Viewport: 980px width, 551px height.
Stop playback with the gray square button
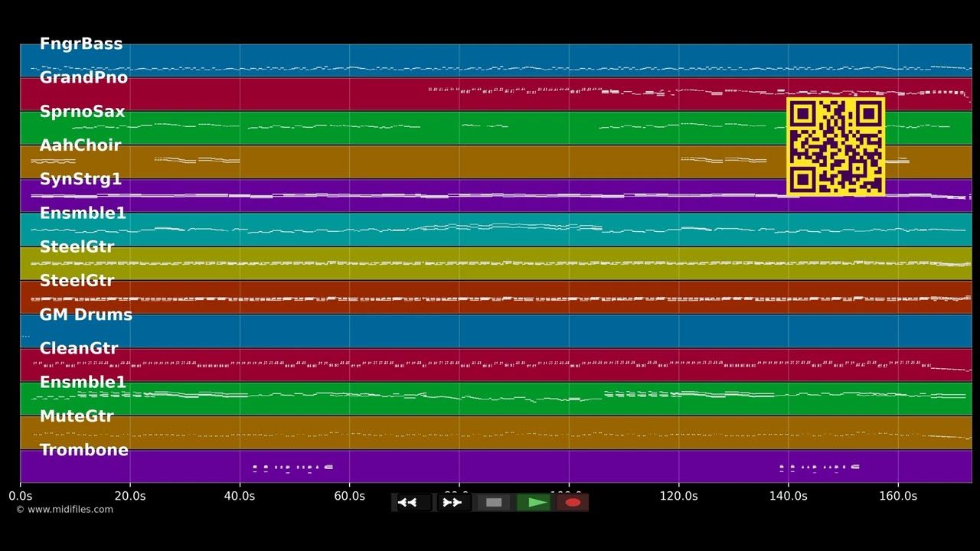[494, 503]
